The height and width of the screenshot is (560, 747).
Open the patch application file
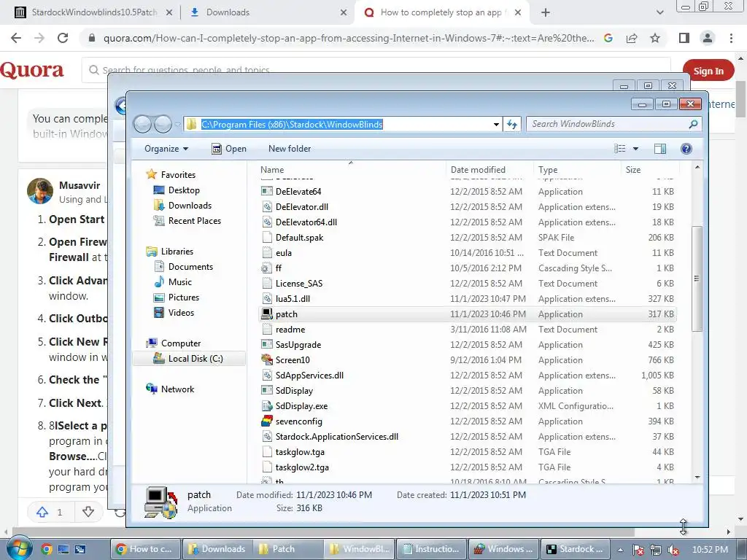tap(286, 314)
